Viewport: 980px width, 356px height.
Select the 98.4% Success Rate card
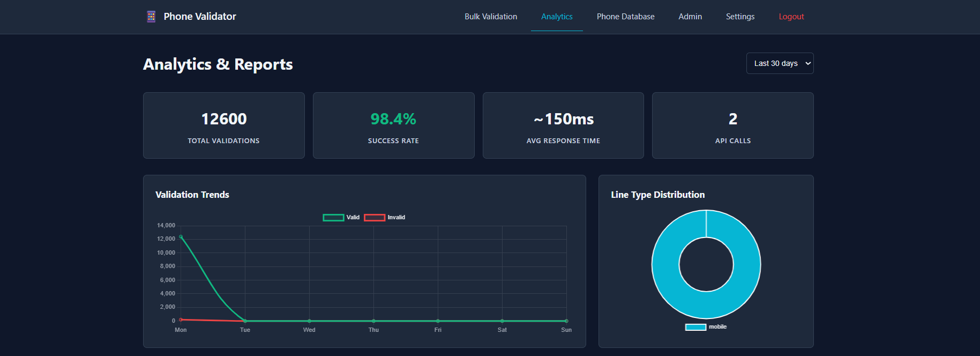[x=393, y=125]
